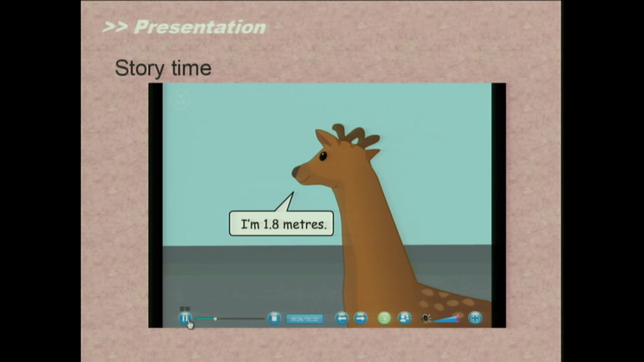644x362 pixels.
Task: Go to the previous scene arrow
Action: click(x=342, y=318)
